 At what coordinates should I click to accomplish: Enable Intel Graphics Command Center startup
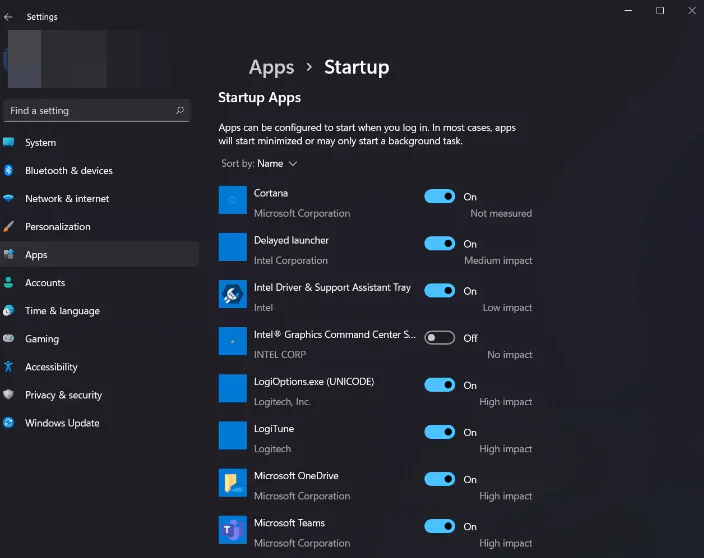point(439,338)
